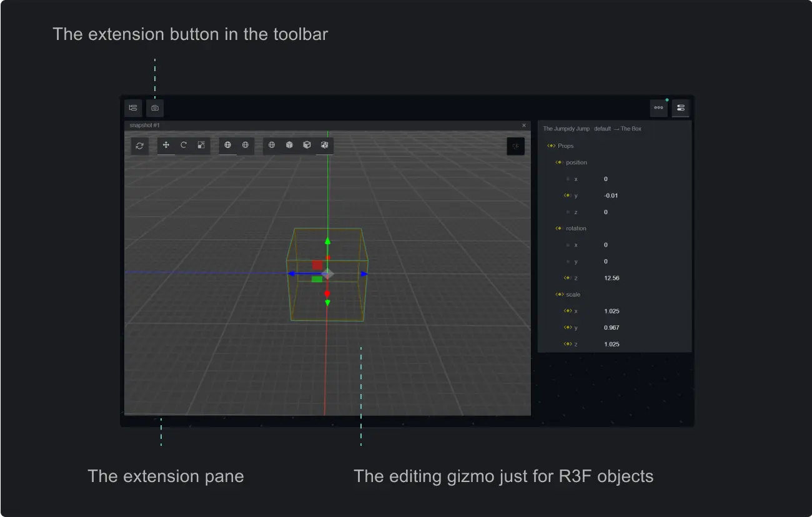Toggle sequencing on position z marker
812x517 pixels.
tap(568, 212)
